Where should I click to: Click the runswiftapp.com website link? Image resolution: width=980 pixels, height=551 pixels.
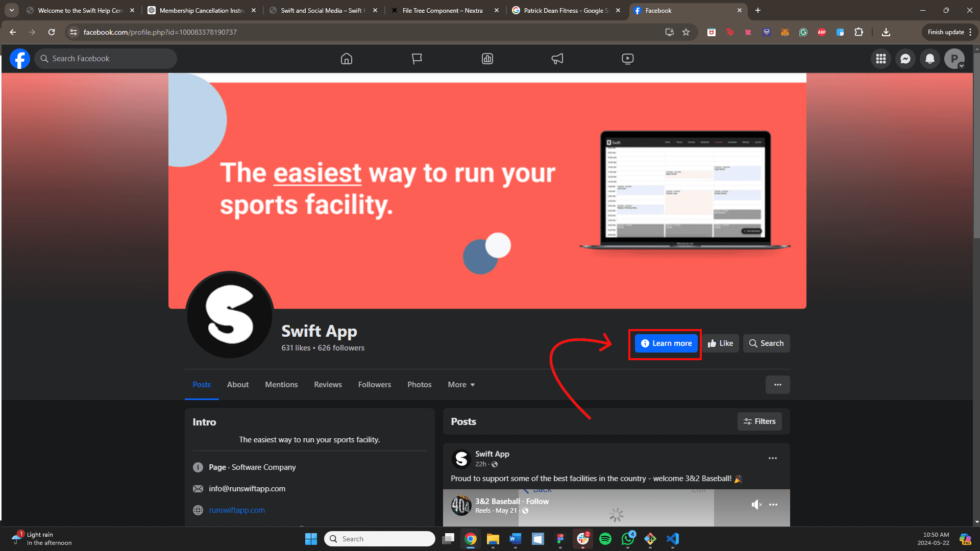tap(236, 510)
